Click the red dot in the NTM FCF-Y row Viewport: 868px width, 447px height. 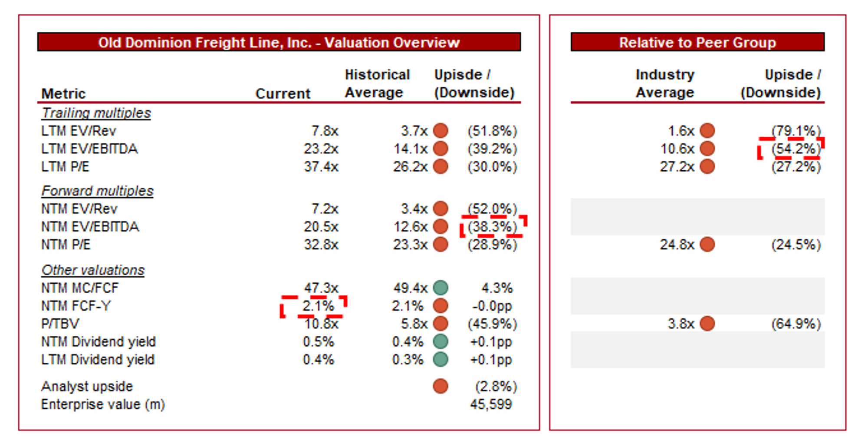point(441,305)
